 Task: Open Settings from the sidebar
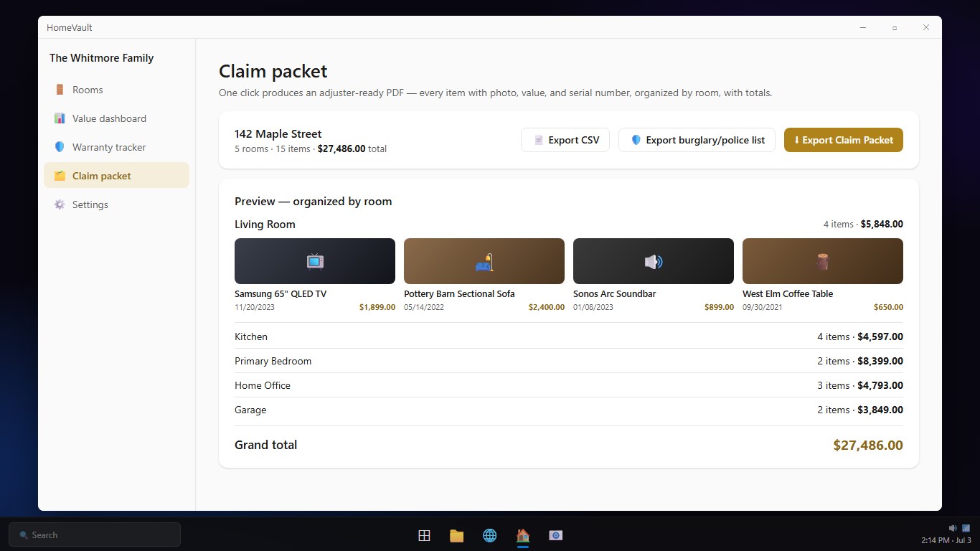click(x=116, y=204)
